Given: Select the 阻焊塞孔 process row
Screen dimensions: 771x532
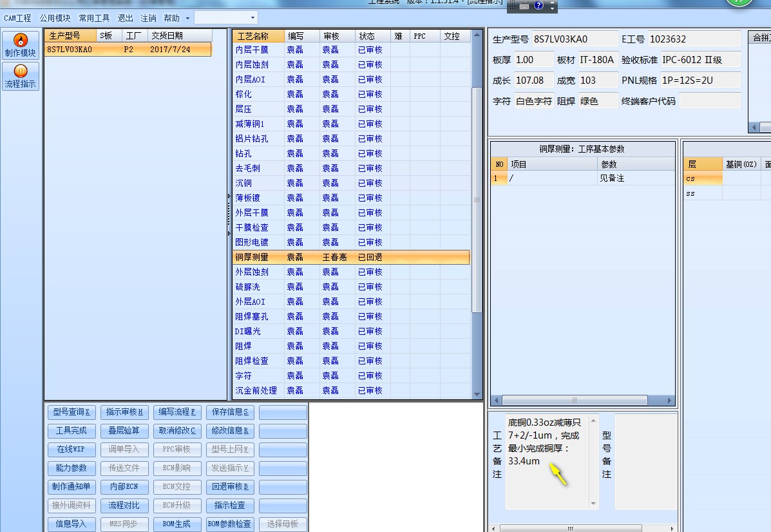Looking at the screenshot, I should [x=351, y=317].
